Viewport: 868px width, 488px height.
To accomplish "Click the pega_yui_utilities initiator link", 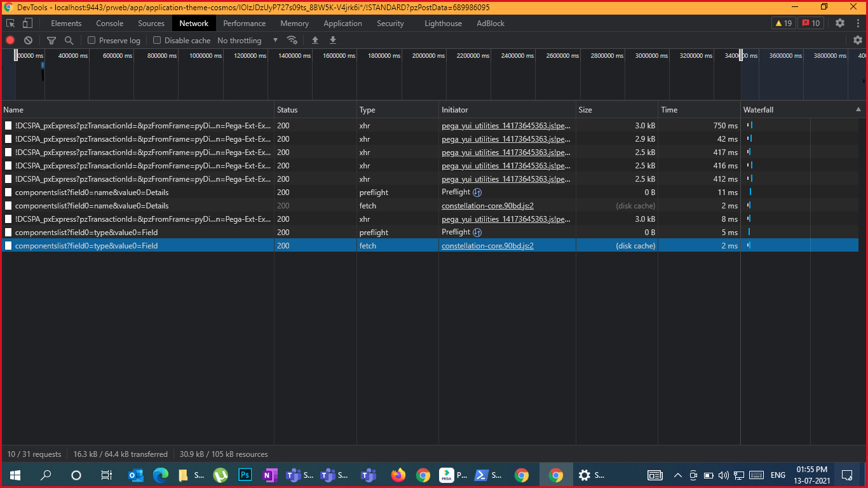I will tap(505, 125).
